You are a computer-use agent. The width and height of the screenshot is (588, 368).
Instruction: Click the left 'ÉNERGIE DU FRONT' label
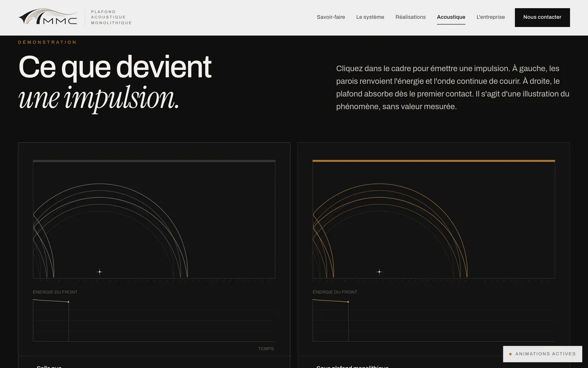(55, 292)
